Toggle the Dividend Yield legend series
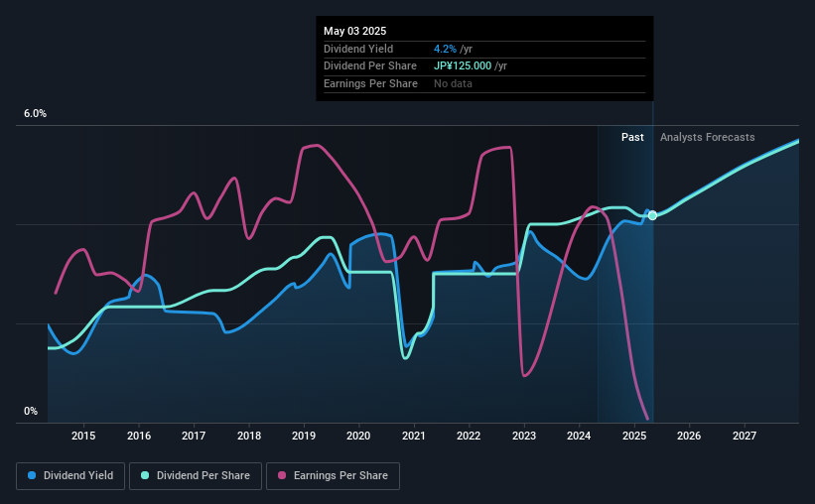This screenshot has height=504, width=815. 70,476
